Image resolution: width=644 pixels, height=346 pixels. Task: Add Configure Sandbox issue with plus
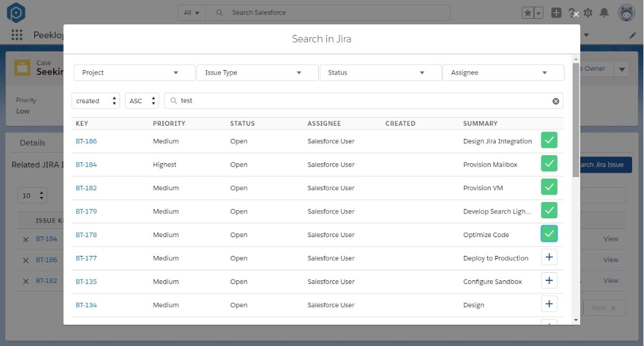pos(549,281)
